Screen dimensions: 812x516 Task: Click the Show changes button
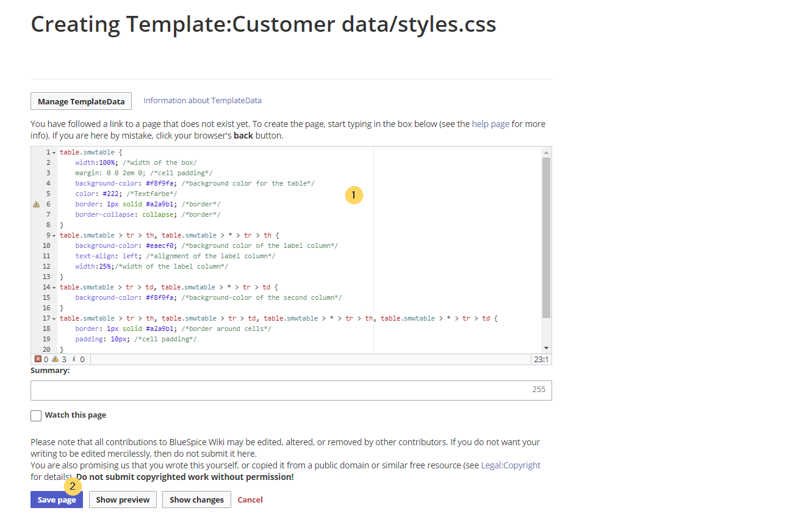click(x=196, y=500)
